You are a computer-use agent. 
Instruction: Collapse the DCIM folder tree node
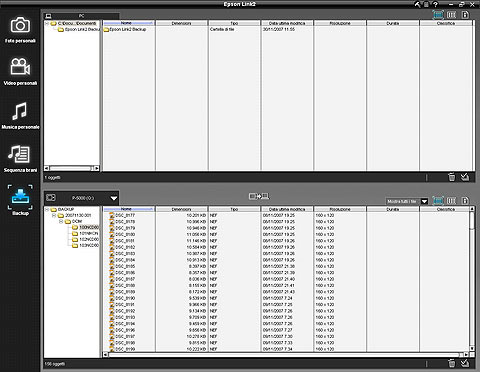(x=61, y=221)
